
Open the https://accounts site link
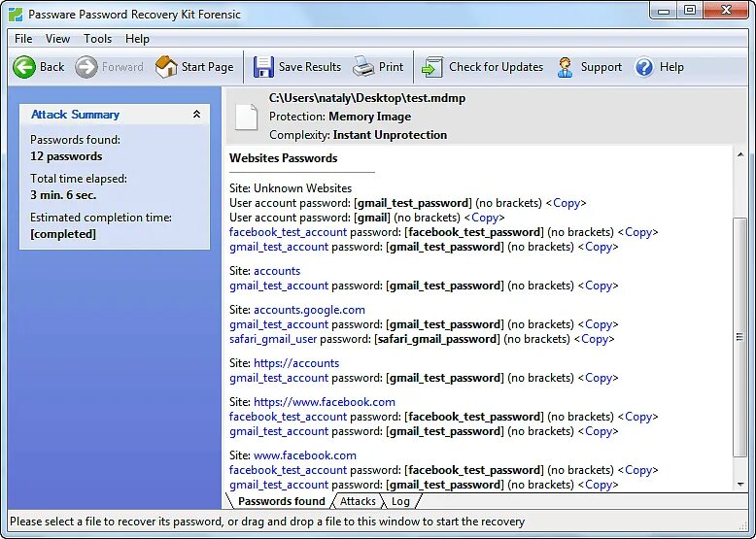296,363
